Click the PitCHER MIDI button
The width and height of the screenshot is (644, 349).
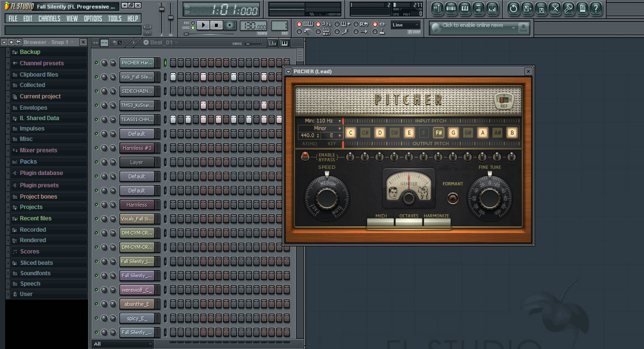(381, 222)
